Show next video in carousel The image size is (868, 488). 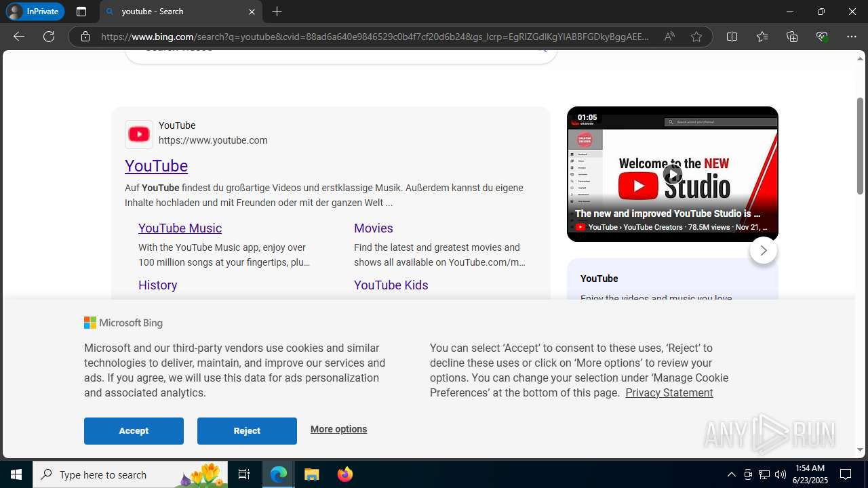point(764,251)
